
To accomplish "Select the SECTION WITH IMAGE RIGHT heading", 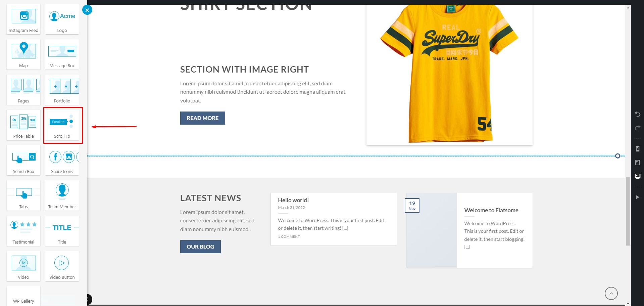I will click(x=244, y=70).
